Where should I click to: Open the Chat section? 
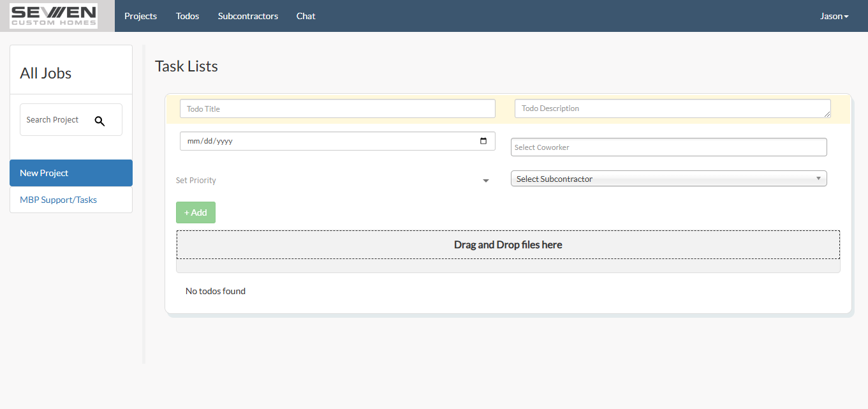click(305, 16)
